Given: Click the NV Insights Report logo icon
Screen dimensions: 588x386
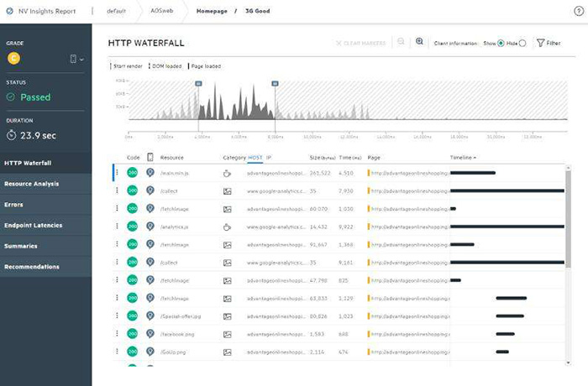Looking at the screenshot, I should point(10,11).
